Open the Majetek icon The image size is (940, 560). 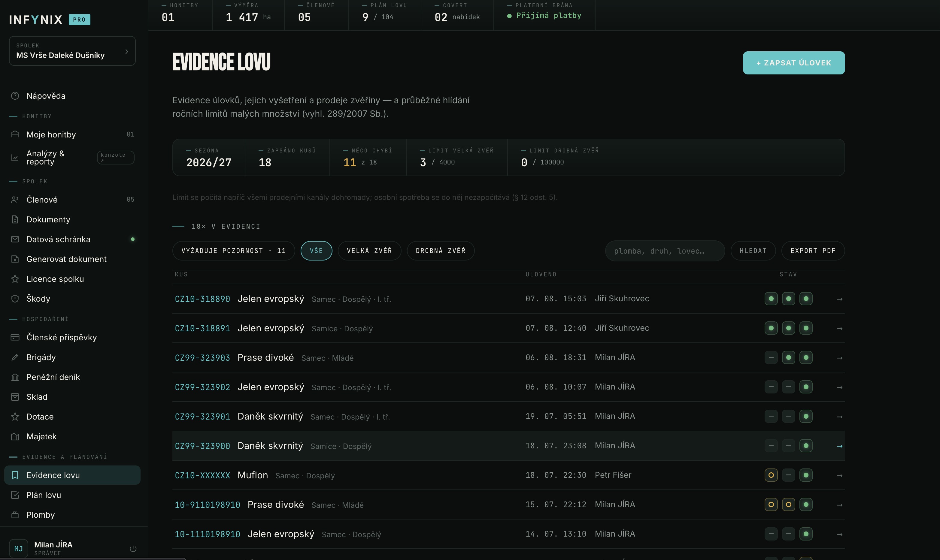pyautogui.click(x=15, y=436)
